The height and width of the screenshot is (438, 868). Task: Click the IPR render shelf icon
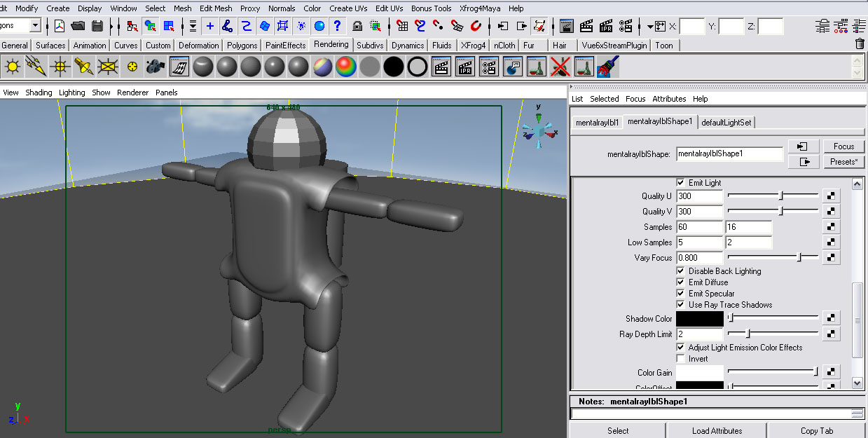pyautogui.click(x=465, y=67)
